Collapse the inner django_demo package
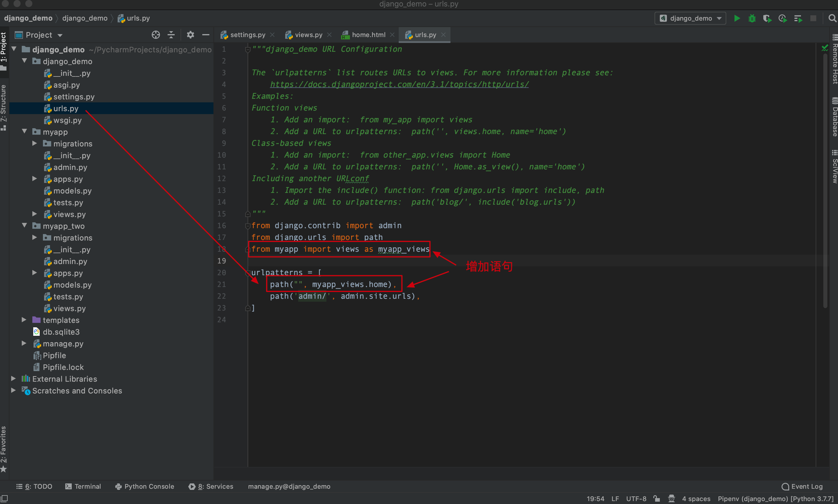 [24, 61]
